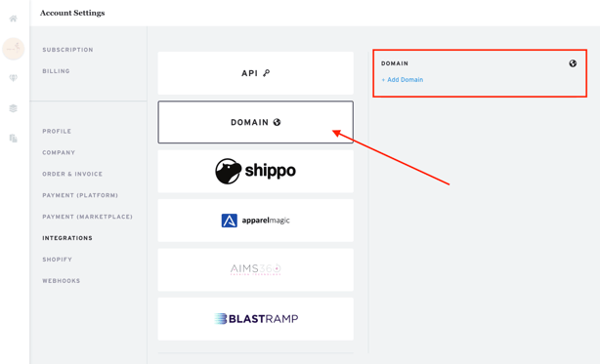This screenshot has height=364, width=600.
Task: Open Company settings section
Action: [x=59, y=152]
